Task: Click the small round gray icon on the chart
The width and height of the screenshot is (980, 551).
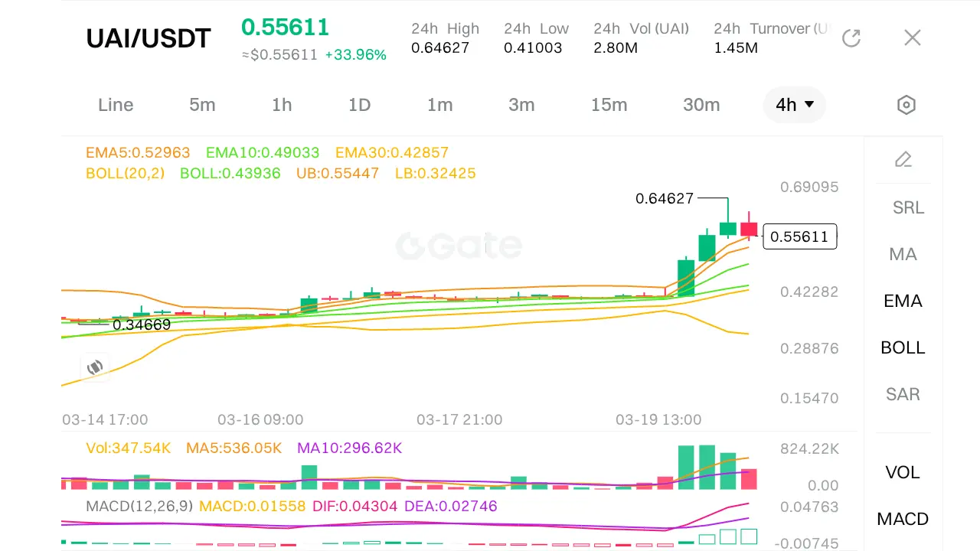Action: coord(95,367)
